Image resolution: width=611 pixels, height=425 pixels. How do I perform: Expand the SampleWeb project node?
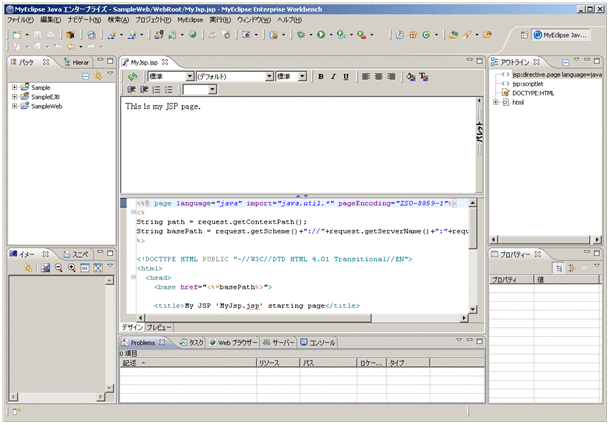pos(15,106)
